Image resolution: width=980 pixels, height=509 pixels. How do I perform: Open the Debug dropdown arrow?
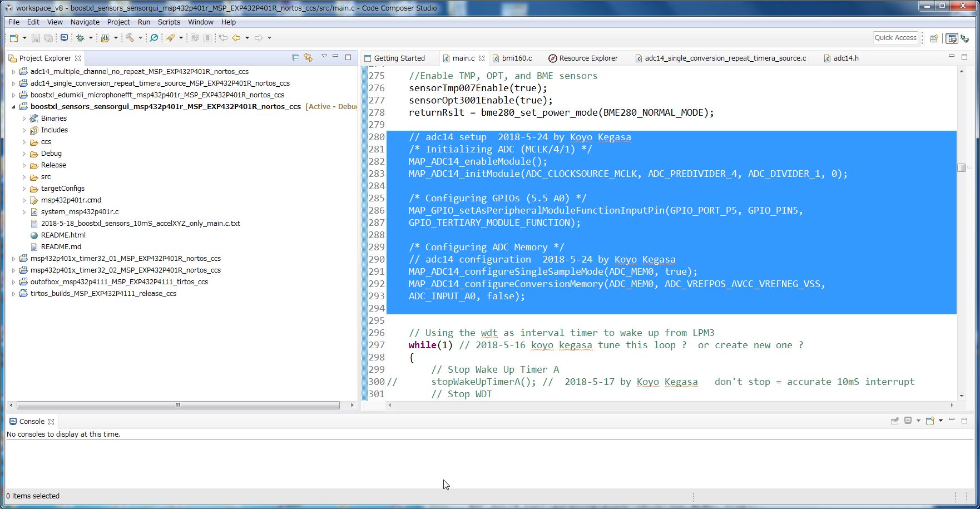pyautogui.click(x=91, y=38)
